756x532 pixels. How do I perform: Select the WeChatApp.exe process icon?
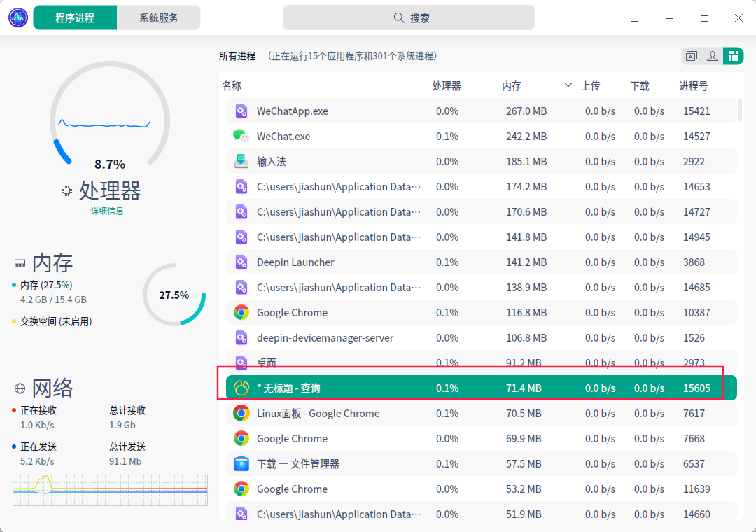click(241, 111)
